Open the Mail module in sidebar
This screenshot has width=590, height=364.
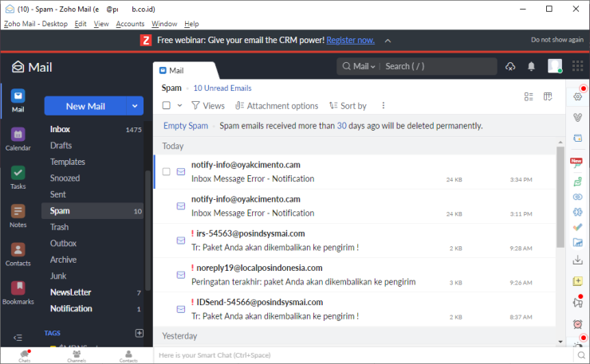tap(18, 100)
